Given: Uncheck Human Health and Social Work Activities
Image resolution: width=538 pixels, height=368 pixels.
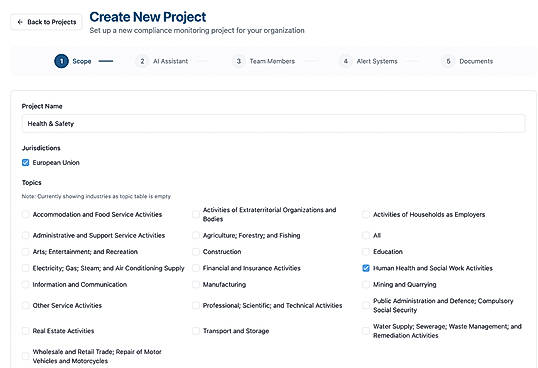Looking at the screenshot, I should tap(366, 268).
